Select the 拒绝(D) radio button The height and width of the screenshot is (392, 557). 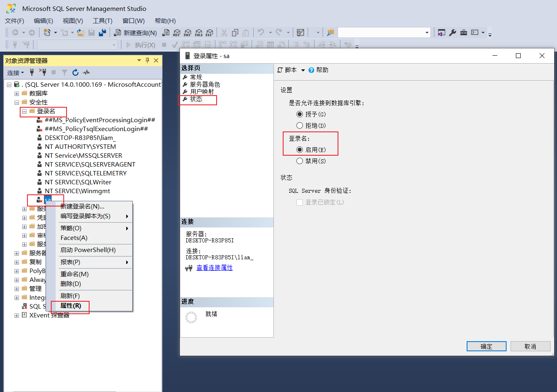coord(300,125)
